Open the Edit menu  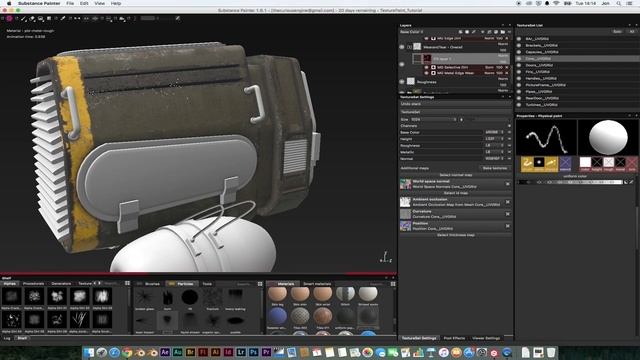tap(84, 3)
